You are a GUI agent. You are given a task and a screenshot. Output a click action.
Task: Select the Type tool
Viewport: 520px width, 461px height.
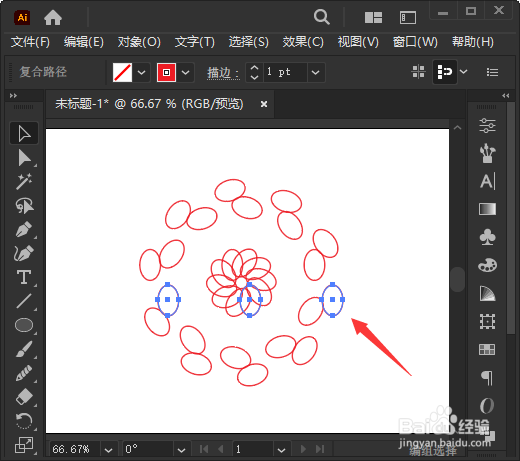24,277
